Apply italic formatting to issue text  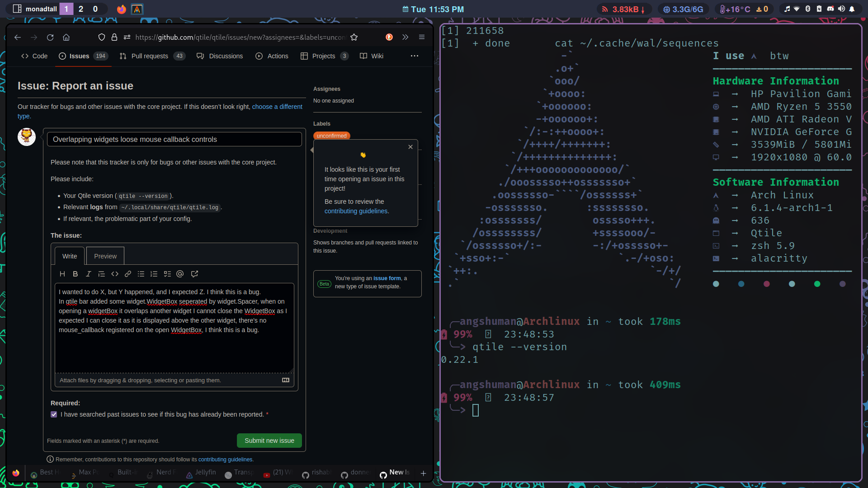tap(88, 274)
